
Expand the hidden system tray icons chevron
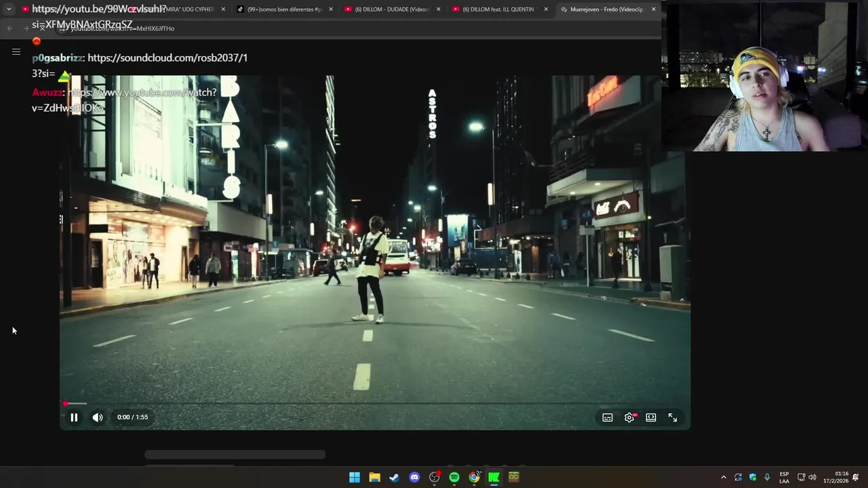pyautogui.click(x=724, y=478)
